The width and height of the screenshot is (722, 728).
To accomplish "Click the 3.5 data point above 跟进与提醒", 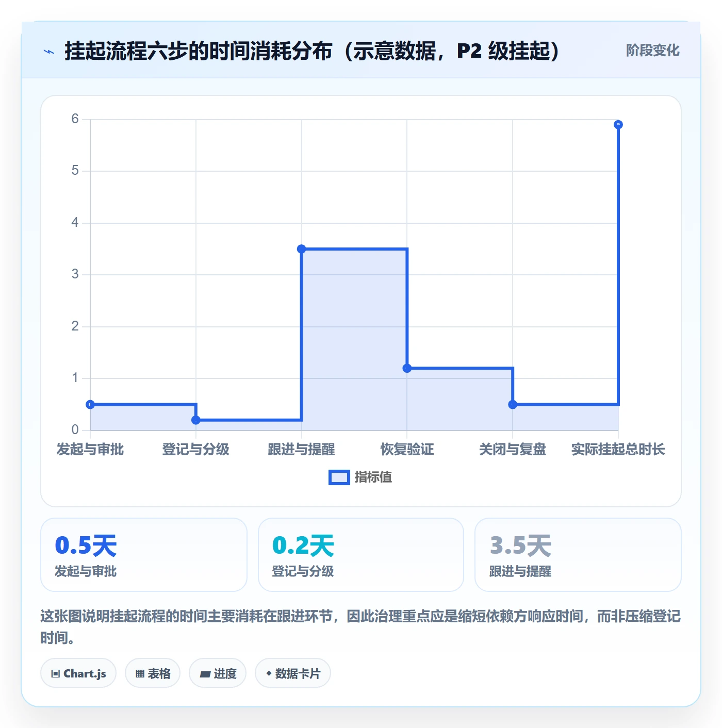I will coord(302,249).
